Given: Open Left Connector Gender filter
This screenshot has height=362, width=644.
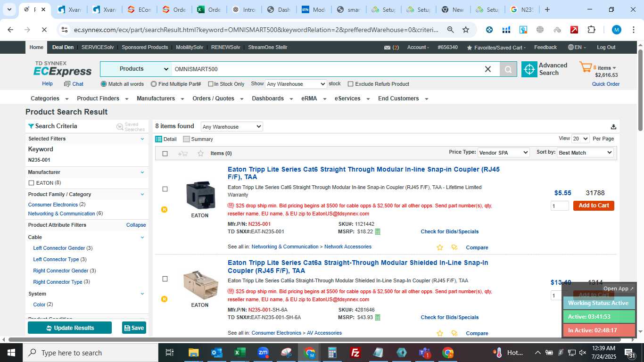Looking at the screenshot, I should pos(59,248).
